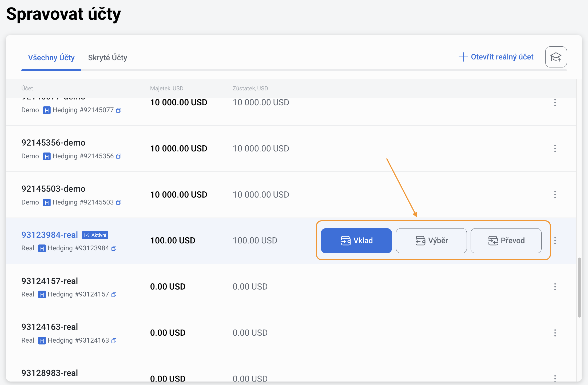The height and width of the screenshot is (385, 588).
Task: Open kebab menu for 93124157-real
Action: 555,287
